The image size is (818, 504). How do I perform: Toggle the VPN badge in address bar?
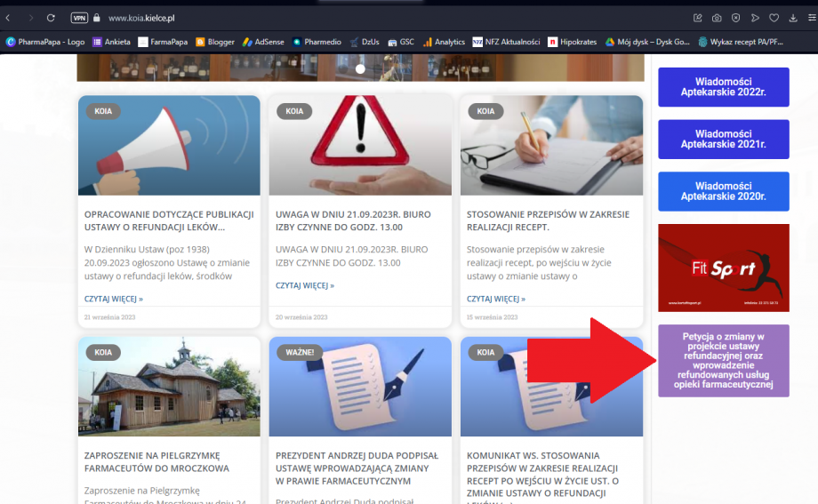click(x=79, y=18)
